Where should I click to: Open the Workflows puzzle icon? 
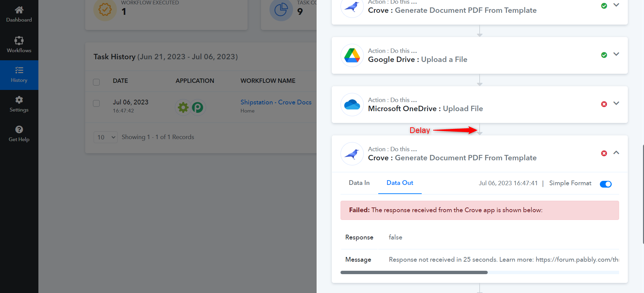(19, 40)
